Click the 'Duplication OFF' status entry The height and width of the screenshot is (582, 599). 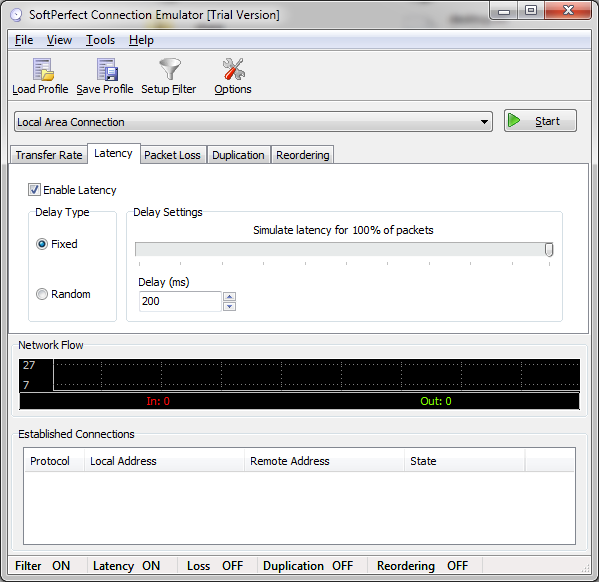click(308, 566)
